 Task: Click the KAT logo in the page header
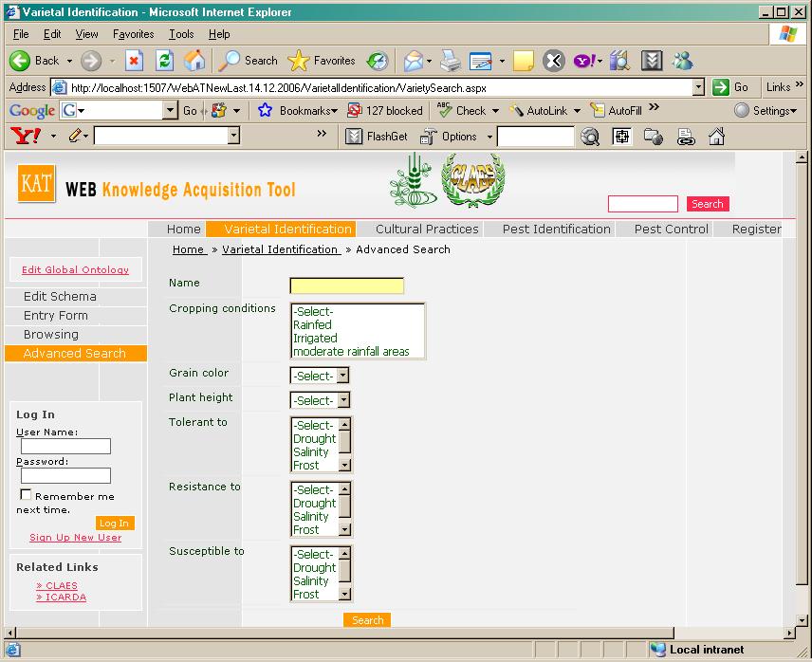[37, 185]
